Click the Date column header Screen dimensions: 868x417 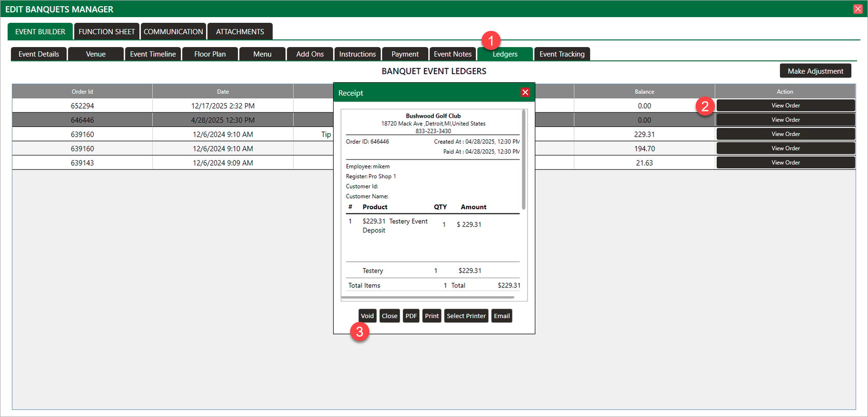pos(223,92)
